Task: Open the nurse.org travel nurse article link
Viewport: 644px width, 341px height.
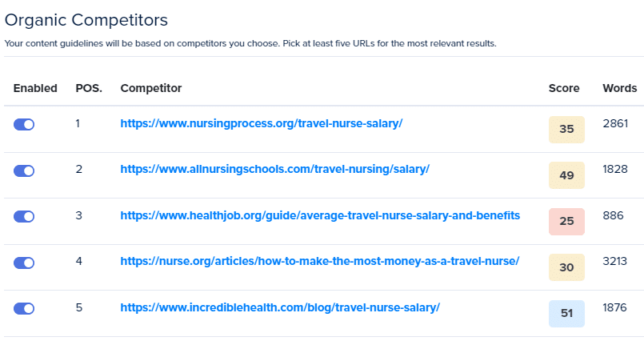Action: (319, 261)
